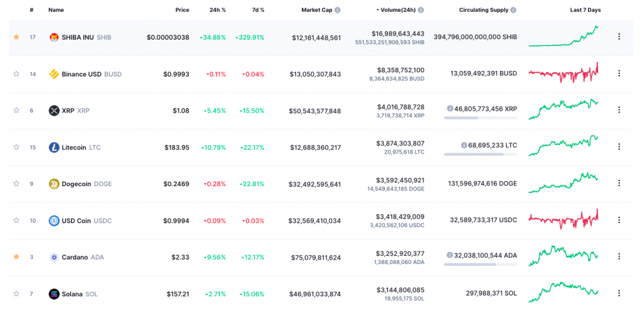Add Binance USD to watchlist star
This screenshot has width=644, height=310.
pos(16,74)
